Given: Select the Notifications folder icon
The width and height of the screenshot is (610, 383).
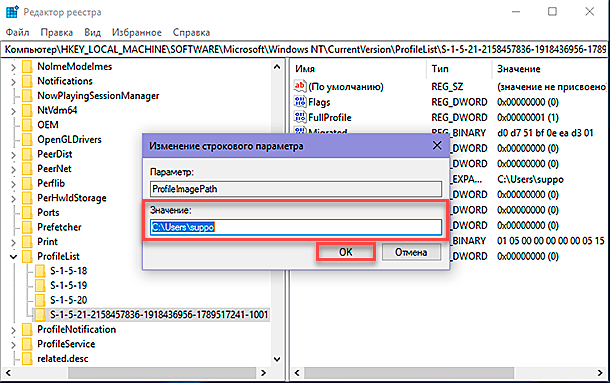Looking at the screenshot, I should pyautogui.click(x=27, y=81).
